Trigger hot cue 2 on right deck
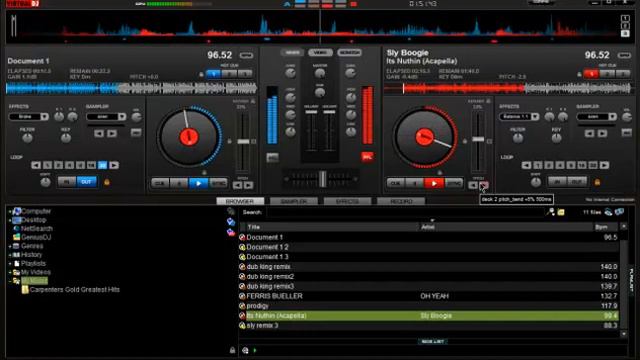The width and height of the screenshot is (640, 360). (x=607, y=74)
